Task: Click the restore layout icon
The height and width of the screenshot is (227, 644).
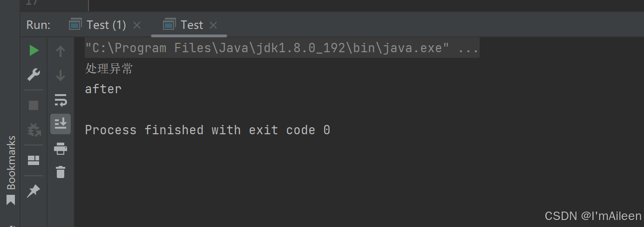Action: click(x=34, y=160)
